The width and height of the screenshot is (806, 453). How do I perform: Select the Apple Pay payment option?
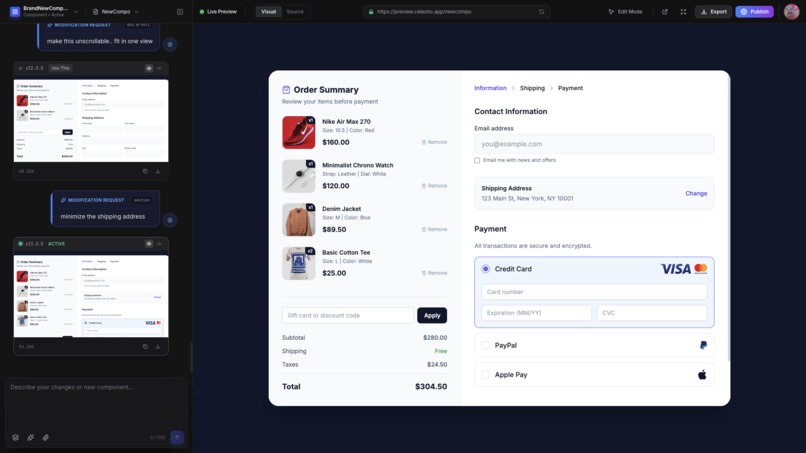pos(486,374)
